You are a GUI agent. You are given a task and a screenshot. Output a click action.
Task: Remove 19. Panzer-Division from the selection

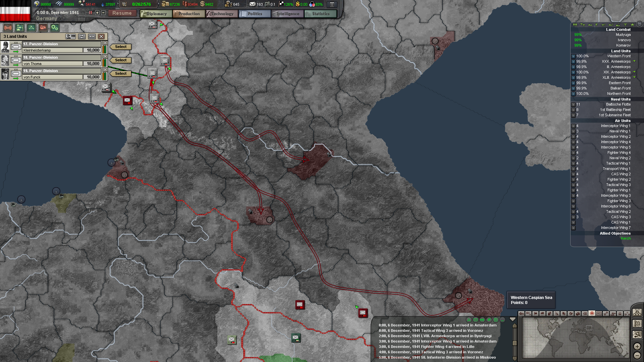(x=105, y=70)
